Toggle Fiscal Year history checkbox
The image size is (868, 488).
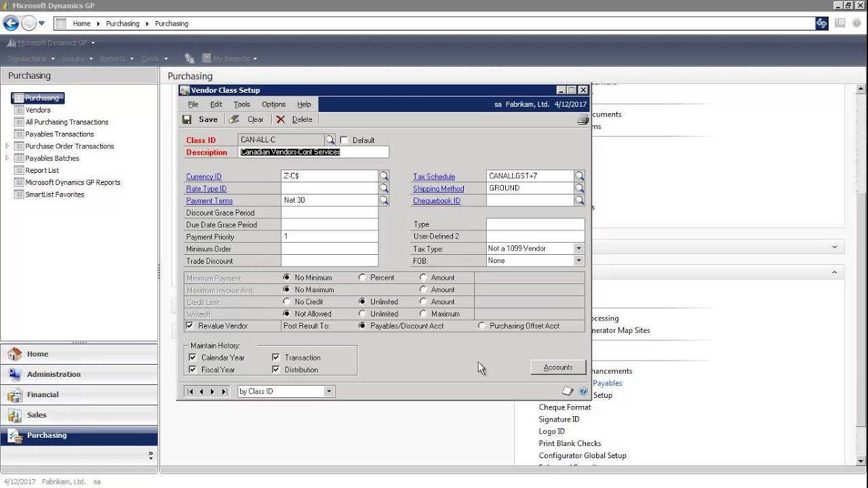coord(193,369)
